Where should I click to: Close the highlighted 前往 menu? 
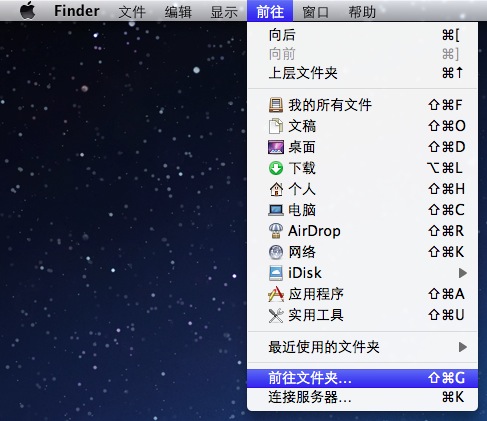pyautogui.click(x=270, y=11)
